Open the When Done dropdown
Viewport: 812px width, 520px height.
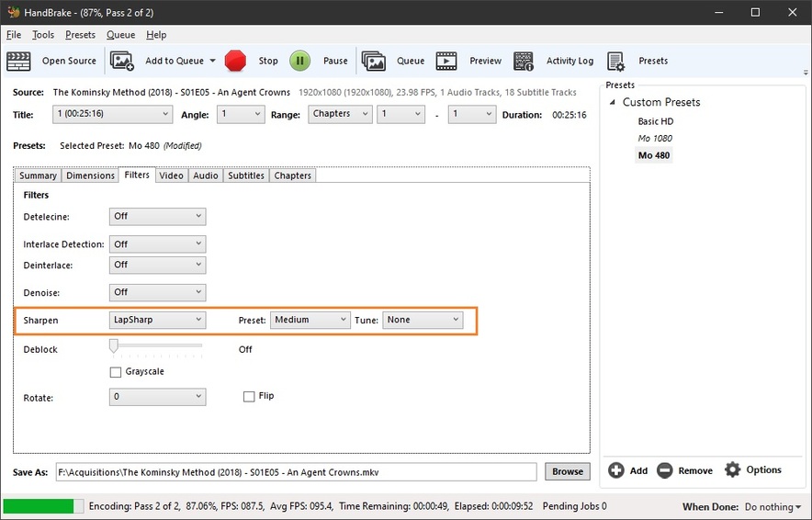tap(773, 506)
